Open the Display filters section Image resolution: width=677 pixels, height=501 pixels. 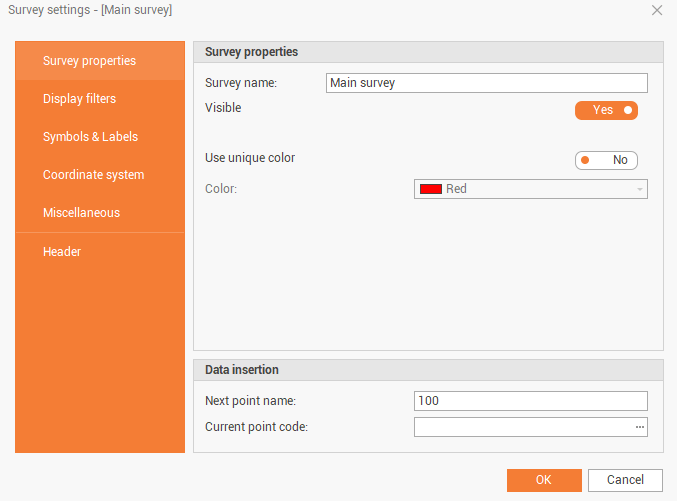tap(100, 99)
